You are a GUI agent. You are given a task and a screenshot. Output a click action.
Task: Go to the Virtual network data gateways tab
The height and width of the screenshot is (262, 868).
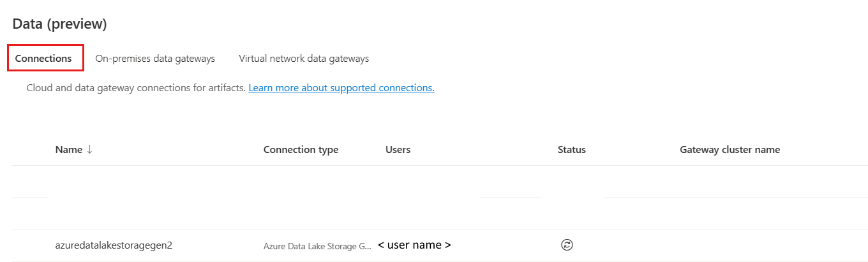click(x=304, y=58)
